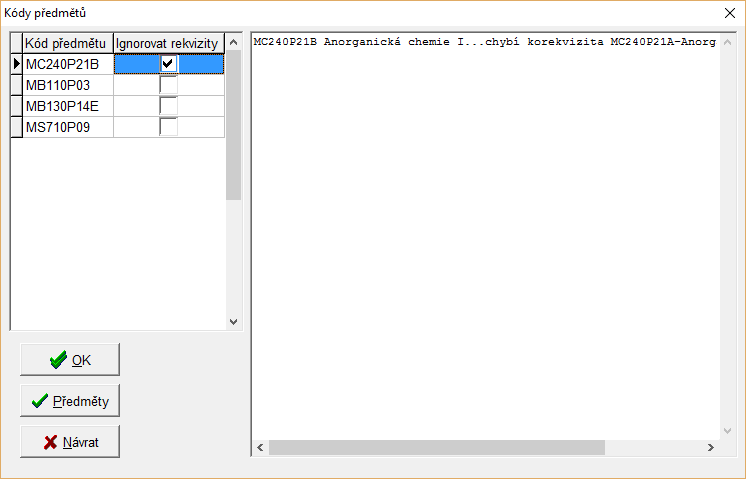The image size is (746, 479).
Task: Click the message panel's scroll right arrow
Action: pos(712,447)
